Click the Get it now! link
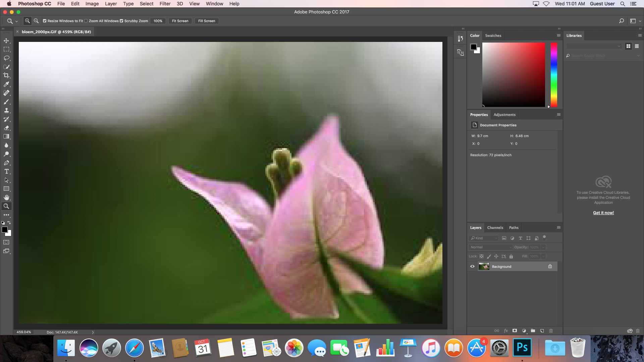Image resolution: width=644 pixels, height=362 pixels. point(603,213)
